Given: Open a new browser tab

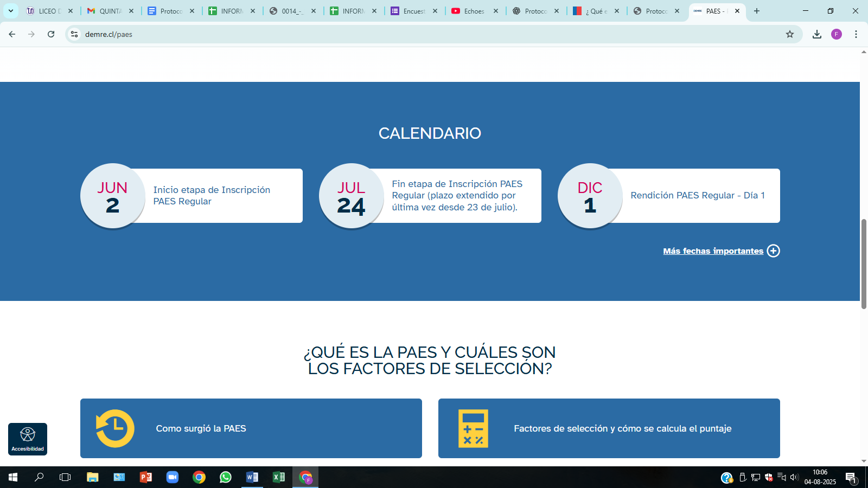Looking at the screenshot, I should (757, 11).
